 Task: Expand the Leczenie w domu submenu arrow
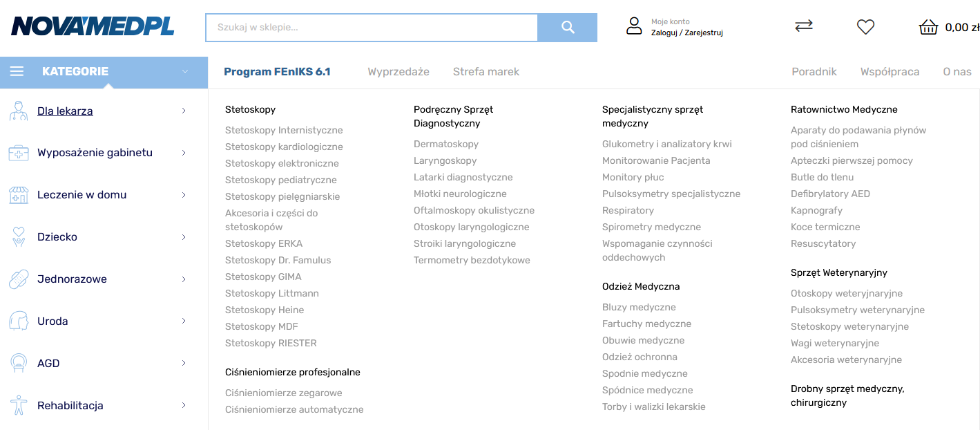pyautogui.click(x=184, y=195)
